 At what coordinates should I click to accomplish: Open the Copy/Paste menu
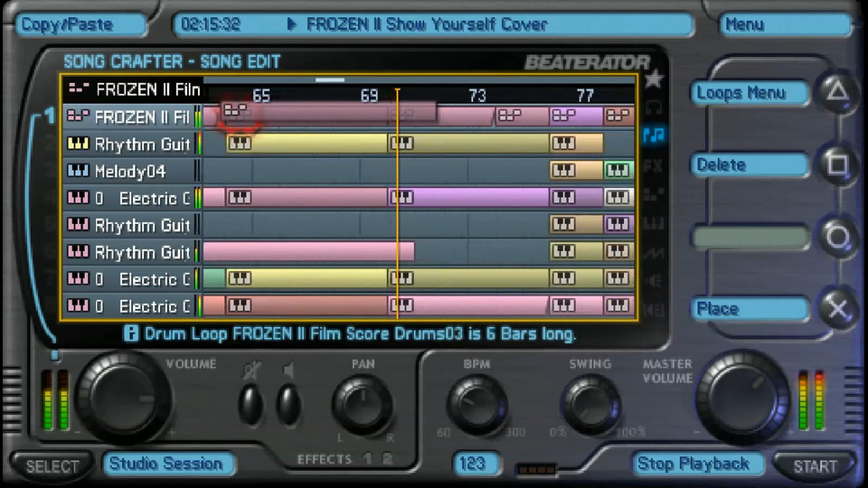point(80,25)
